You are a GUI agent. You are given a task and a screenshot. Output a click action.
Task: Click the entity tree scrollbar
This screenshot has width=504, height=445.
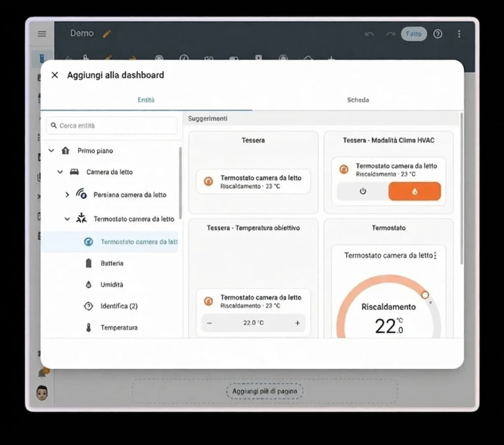point(180,183)
